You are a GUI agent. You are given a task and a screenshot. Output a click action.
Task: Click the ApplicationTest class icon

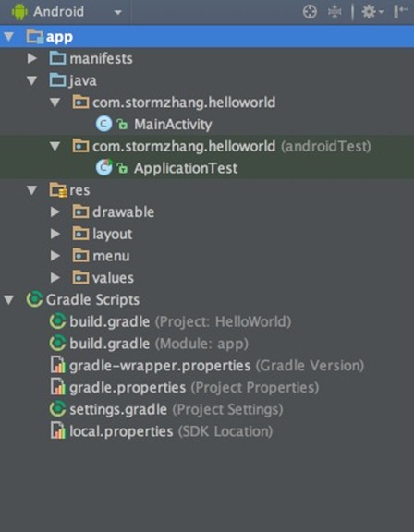[103, 167]
